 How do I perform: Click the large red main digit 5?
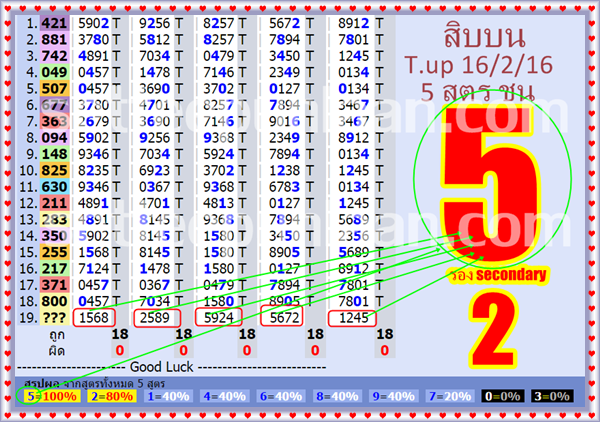tap(491, 184)
